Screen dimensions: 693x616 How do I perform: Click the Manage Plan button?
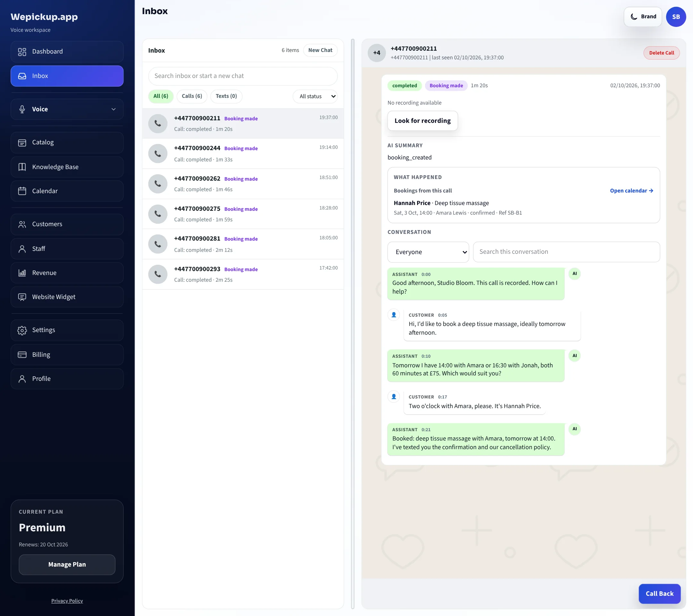67,564
